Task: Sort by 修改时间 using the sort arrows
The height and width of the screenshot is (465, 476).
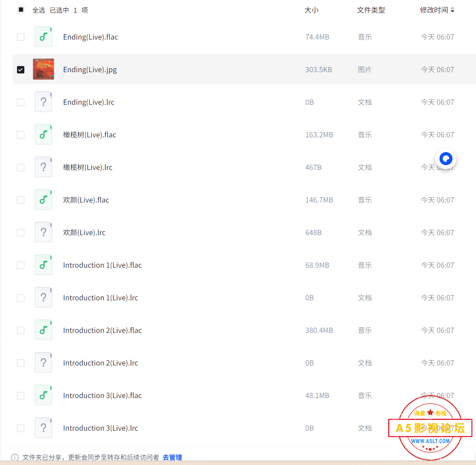Action: [453, 10]
